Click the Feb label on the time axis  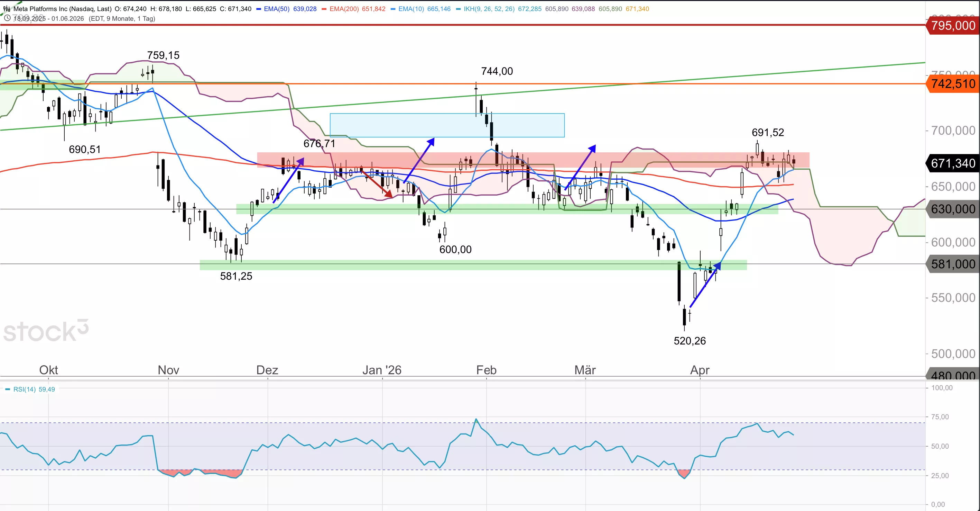pos(486,370)
